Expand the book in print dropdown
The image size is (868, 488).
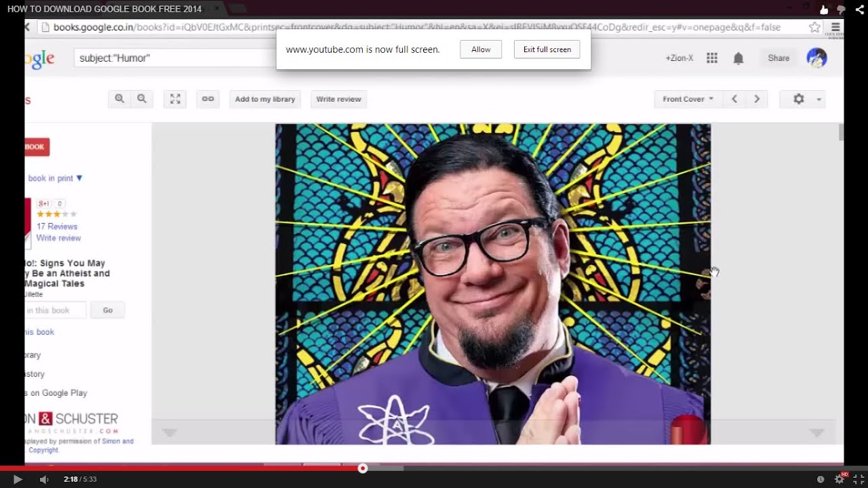tap(55, 178)
